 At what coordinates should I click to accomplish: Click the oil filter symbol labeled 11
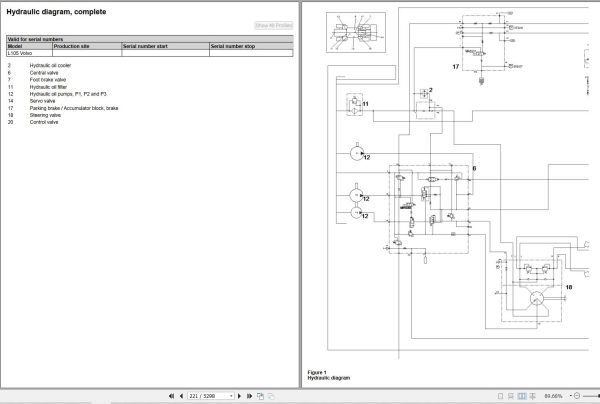click(355, 104)
